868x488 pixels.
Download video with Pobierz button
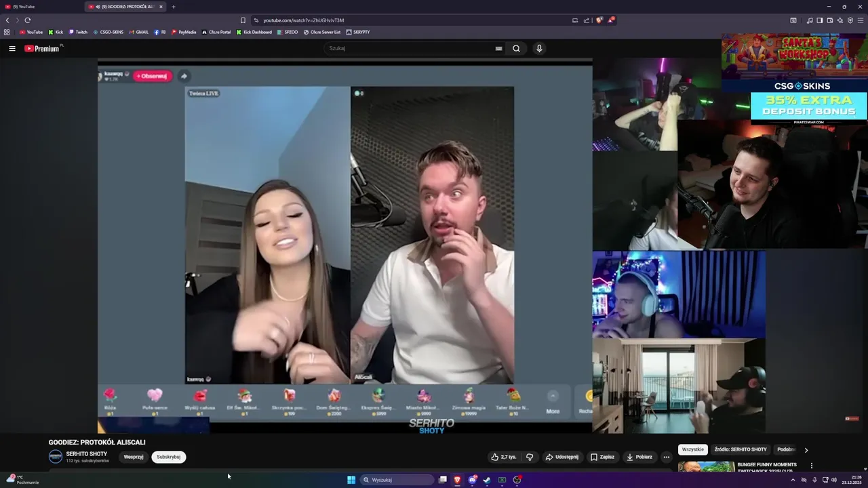click(639, 457)
